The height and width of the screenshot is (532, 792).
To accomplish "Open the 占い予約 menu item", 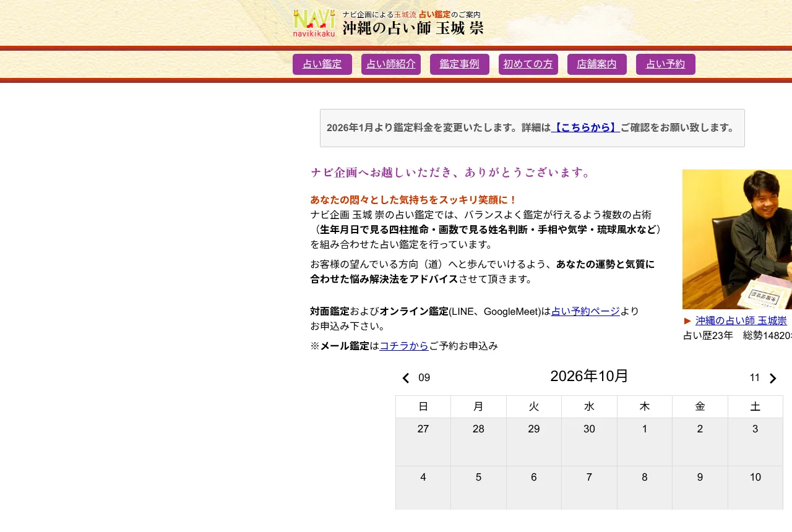I will point(666,64).
